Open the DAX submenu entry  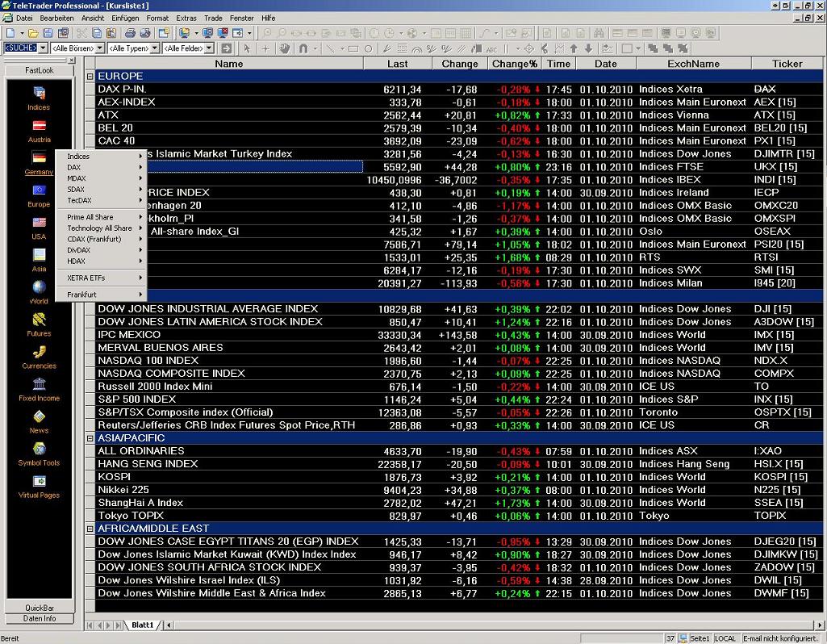101,167
